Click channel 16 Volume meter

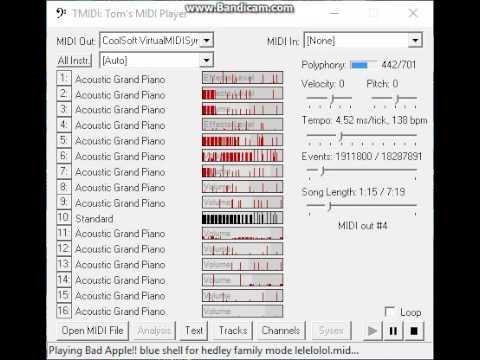coord(242,311)
